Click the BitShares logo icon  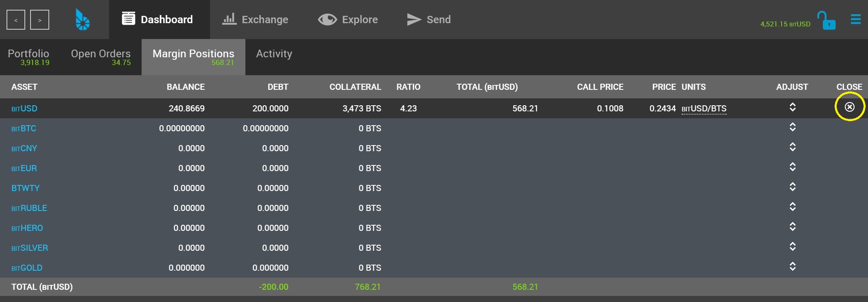[x=83, y=20]
